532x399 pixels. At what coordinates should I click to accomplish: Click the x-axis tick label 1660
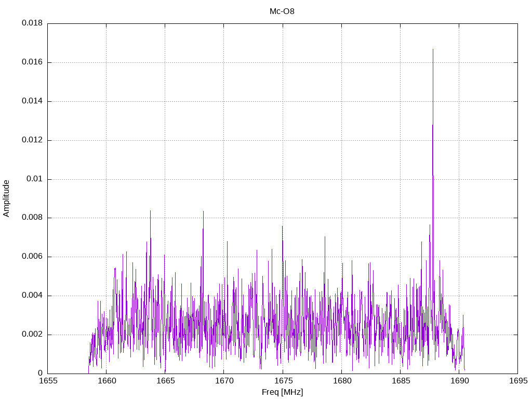(107, 381)
